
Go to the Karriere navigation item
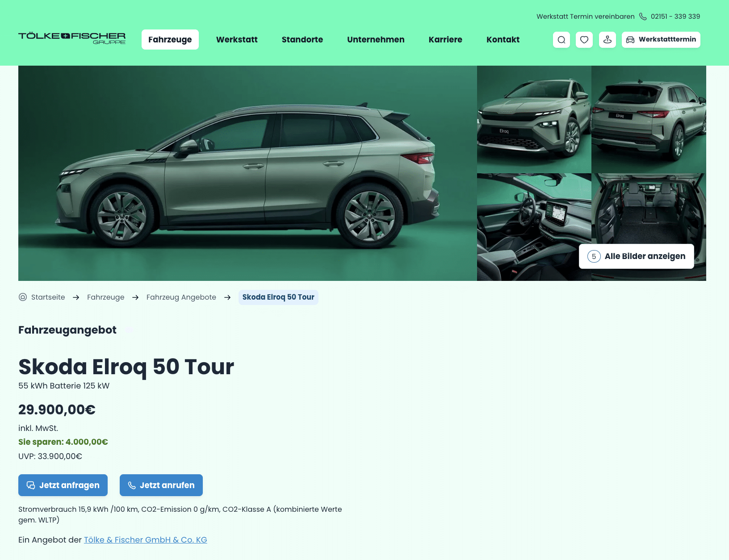pos(445,40)
